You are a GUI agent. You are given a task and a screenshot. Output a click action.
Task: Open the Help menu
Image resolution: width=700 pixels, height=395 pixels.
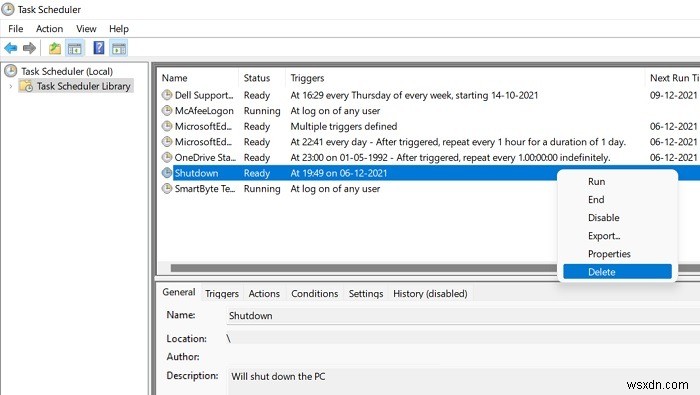coord(119,29)
